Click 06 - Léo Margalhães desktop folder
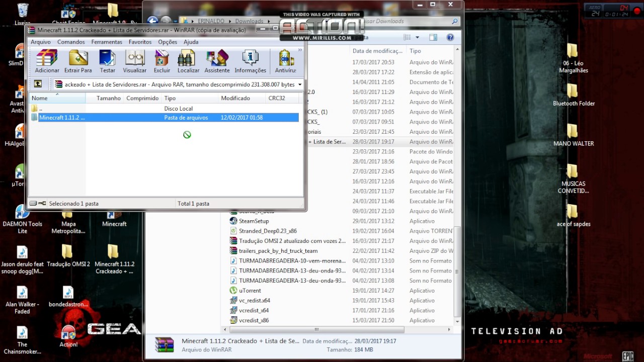The height and width of the screenshot is (362, 644). [573, 58]
